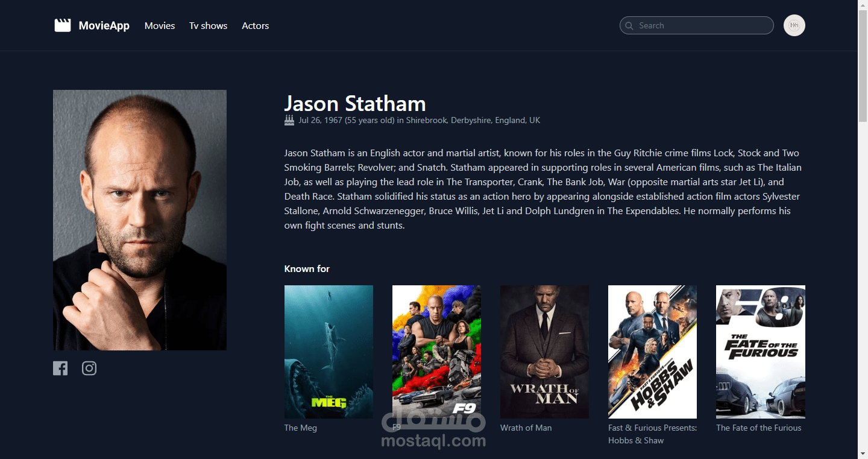Viewport: 868px width, 459px height.
Task: Click the scrollbar up arrow
Action: tap(863, 5)
